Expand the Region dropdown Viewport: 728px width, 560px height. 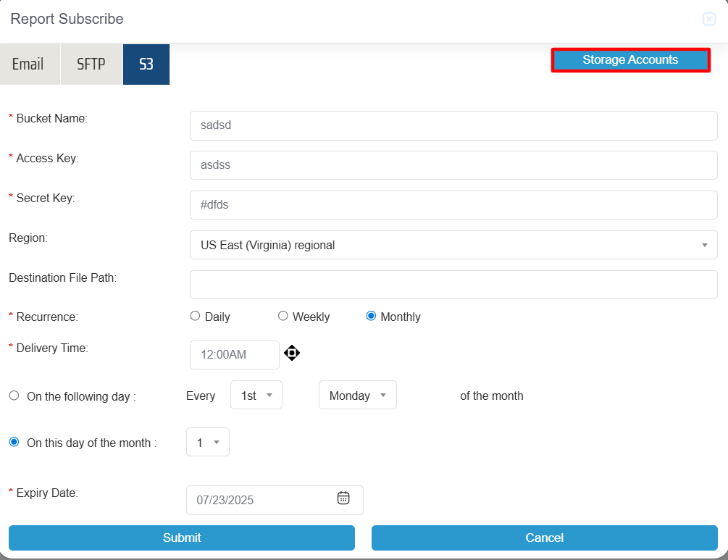(453, 245)
